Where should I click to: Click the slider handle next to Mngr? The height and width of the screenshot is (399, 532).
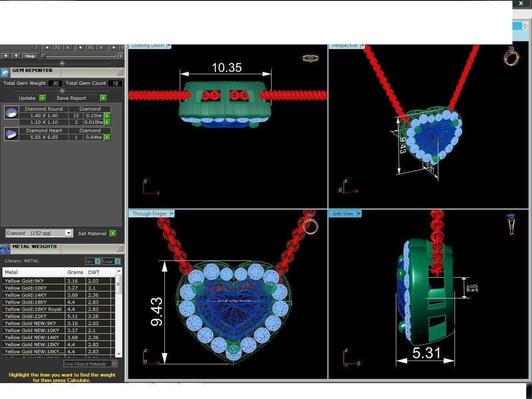pos(43,56)
